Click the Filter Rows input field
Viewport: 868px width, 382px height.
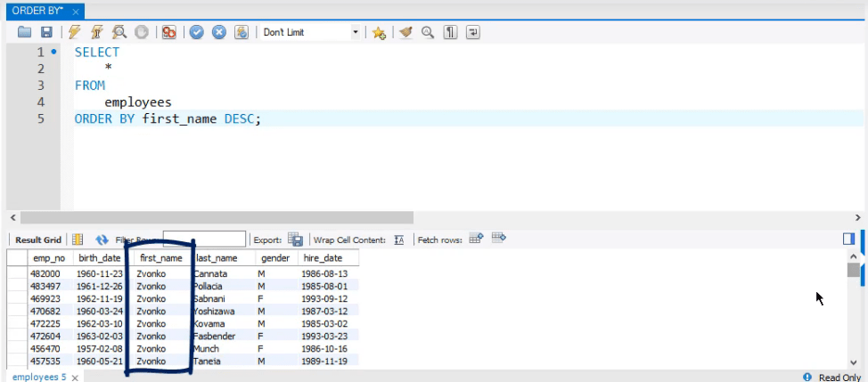(x=204, y=240)
